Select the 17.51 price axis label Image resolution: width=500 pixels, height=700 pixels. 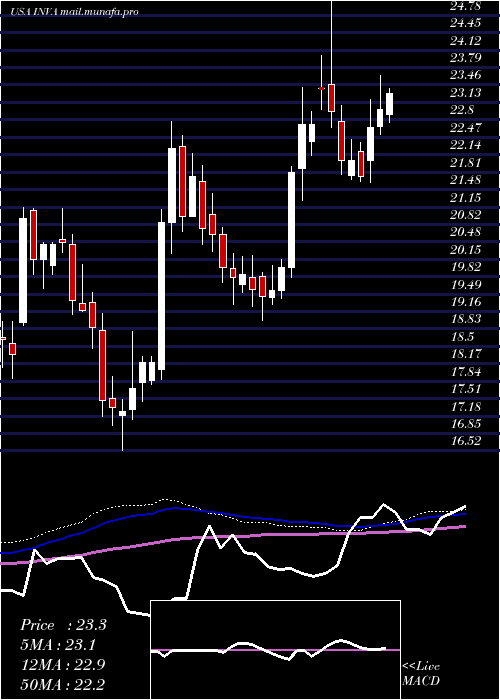coord(466,388)
